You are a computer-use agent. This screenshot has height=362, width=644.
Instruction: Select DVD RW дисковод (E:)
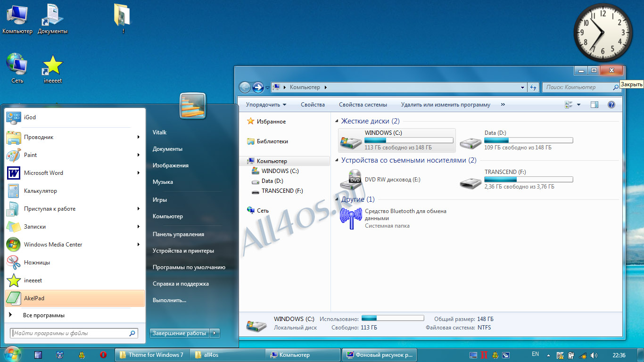(397, 180)
